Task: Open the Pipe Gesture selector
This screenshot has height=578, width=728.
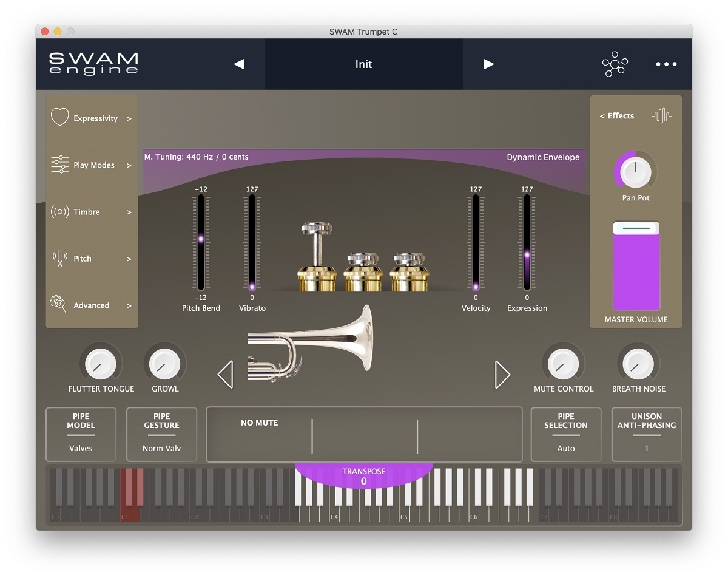Action: coord(161,434)
